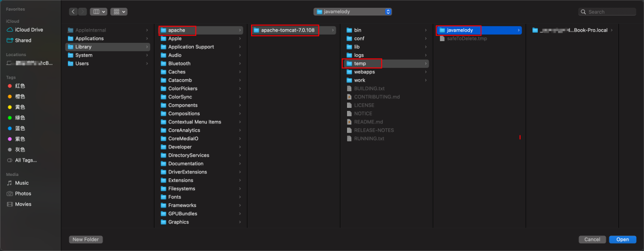
Task: Expand the Extensions folder chevron
Action: point(240,180)
